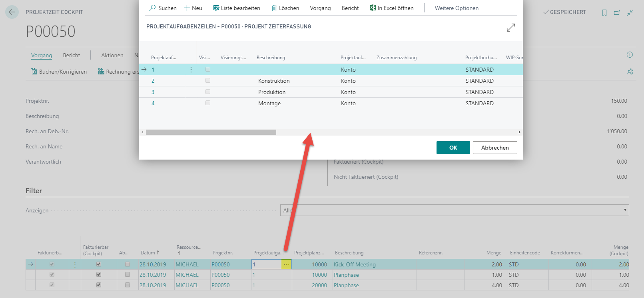Open the Weitere Optionen menu
This screenshot has height=298, width=644.
457,8
